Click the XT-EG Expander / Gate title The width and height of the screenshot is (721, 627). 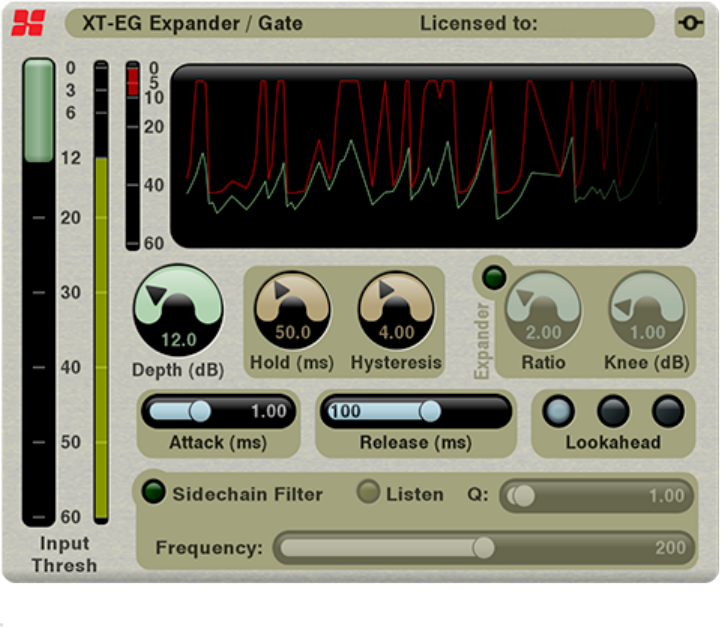[x=192, y=23]
